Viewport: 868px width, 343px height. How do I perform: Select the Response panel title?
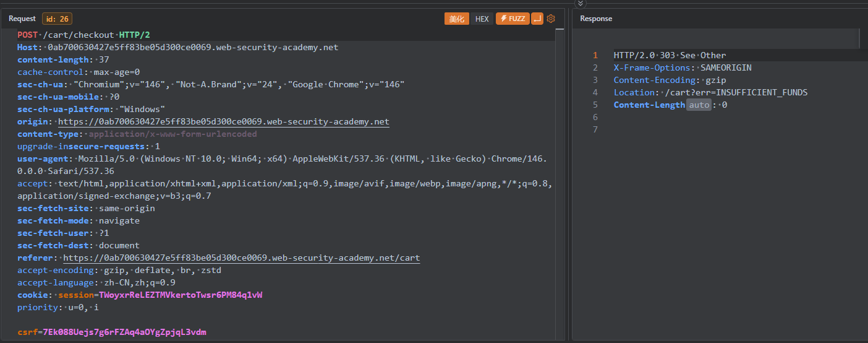pyautogui.click(x=596, y=19)
